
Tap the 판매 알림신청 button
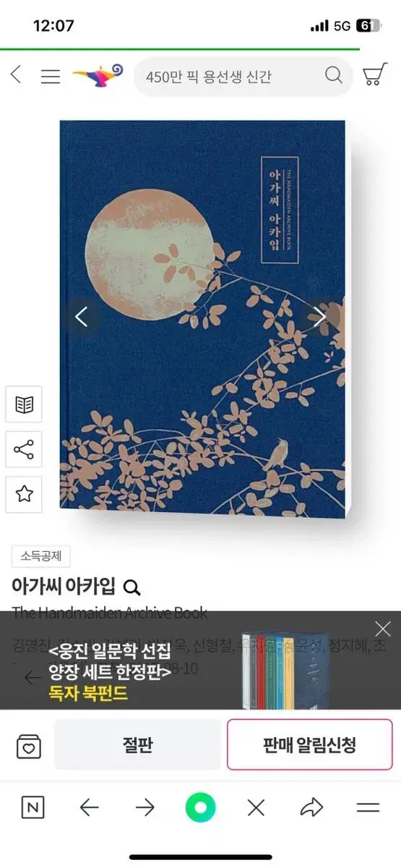310,745
